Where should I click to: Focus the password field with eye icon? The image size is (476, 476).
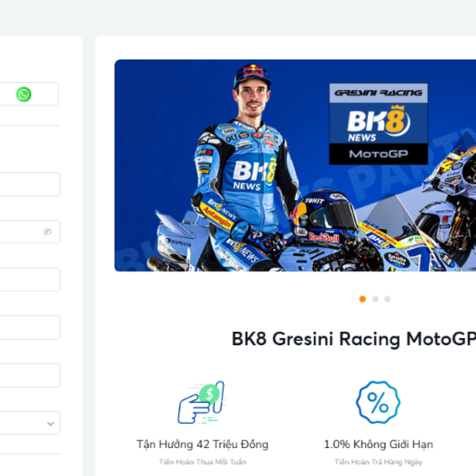click(x=30, y=232)
